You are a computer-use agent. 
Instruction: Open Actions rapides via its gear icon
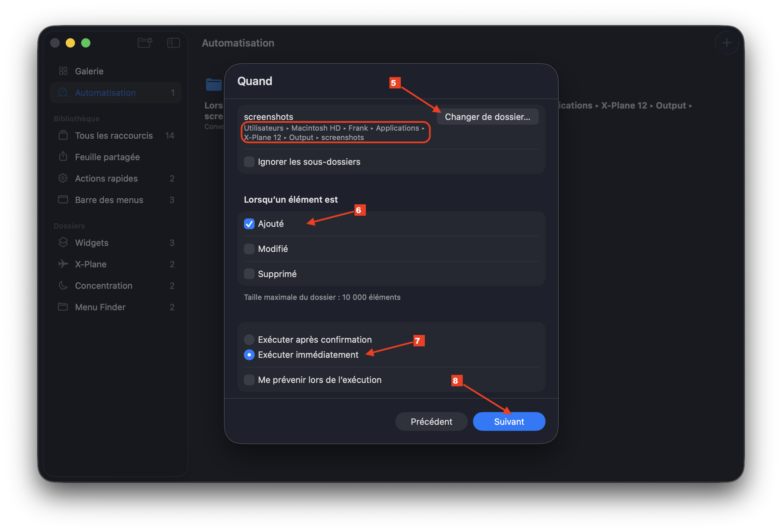[x=63, y=178]
